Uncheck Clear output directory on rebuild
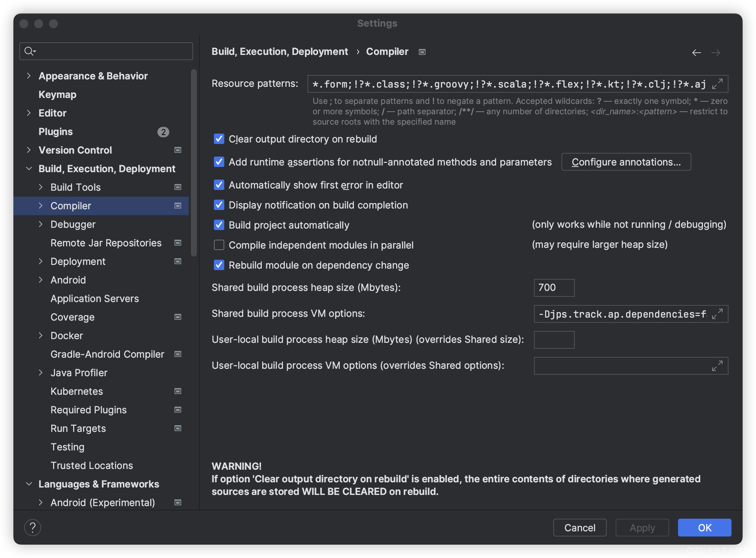Viewport: 756px width, 558px height. [219, 139]
